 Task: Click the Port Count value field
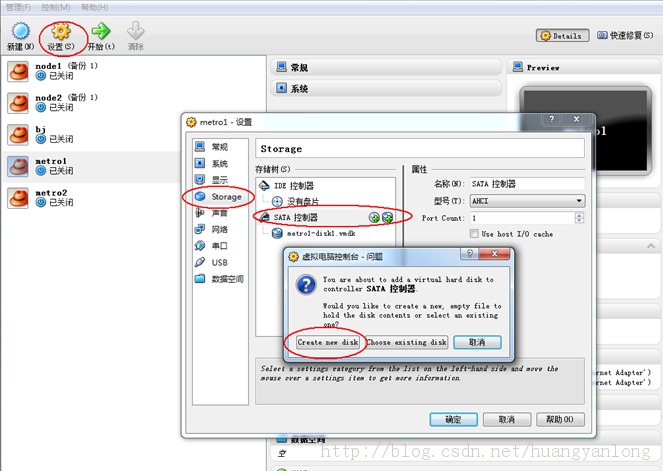[523, 218]
